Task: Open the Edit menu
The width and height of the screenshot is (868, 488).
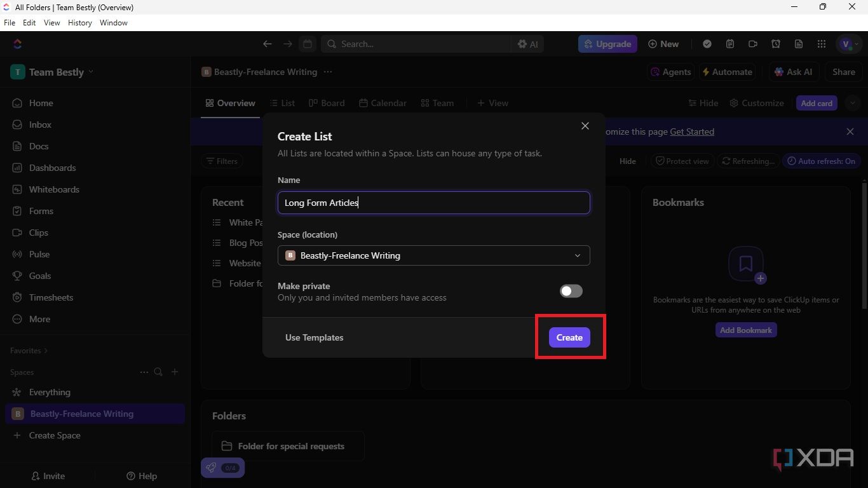Action: [29, 22]
